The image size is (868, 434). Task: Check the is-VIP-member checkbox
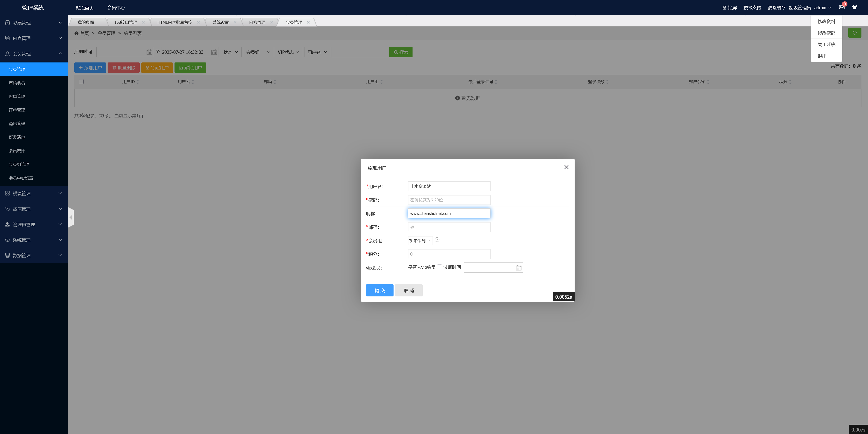(x=439, y=267)
